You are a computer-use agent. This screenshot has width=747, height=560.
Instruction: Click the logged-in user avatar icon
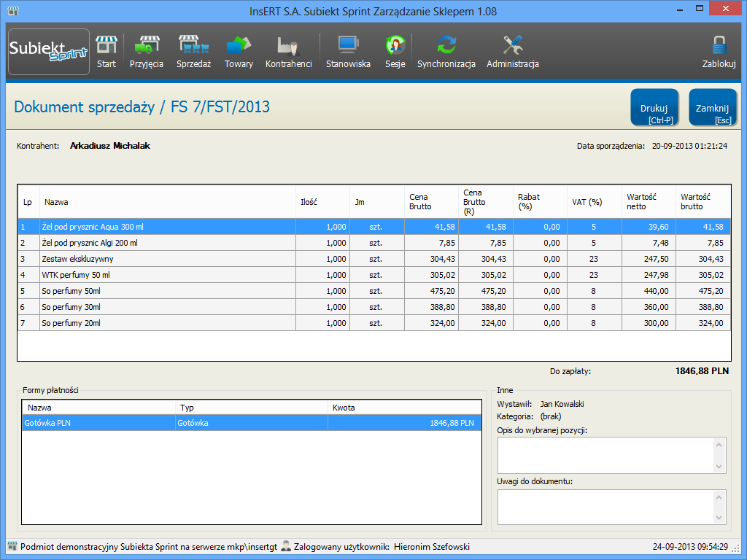pos(286,546)
